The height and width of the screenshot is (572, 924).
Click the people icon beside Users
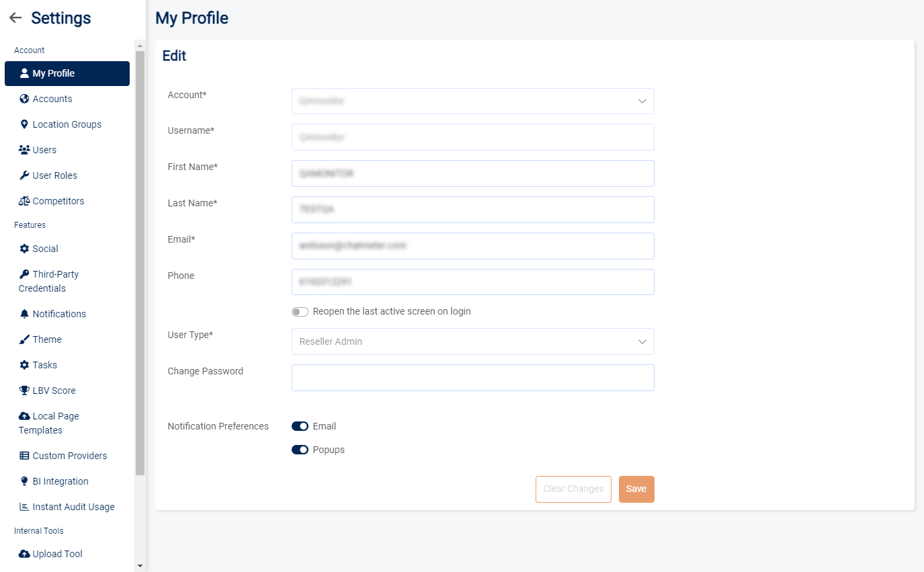pos(24,150)
